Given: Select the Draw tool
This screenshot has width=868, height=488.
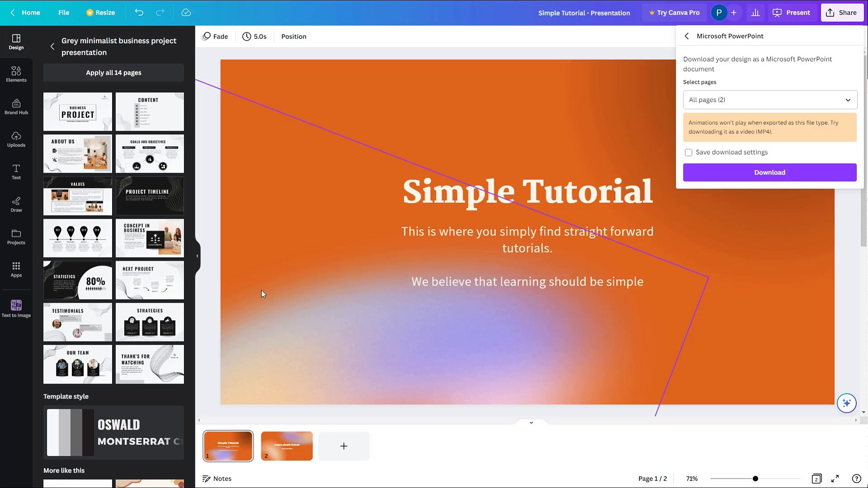Looking at the screenshot, I should pos(16,204).
